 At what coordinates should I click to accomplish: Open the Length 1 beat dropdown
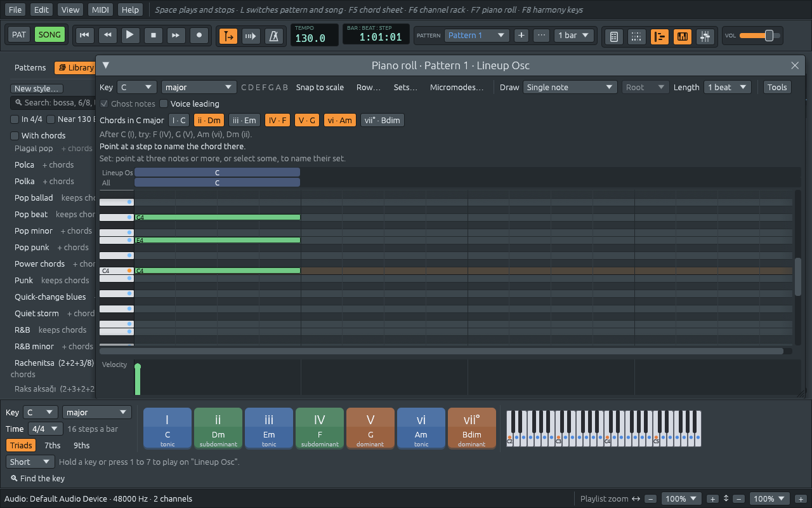pyautogui.click(x=728, y=87)
